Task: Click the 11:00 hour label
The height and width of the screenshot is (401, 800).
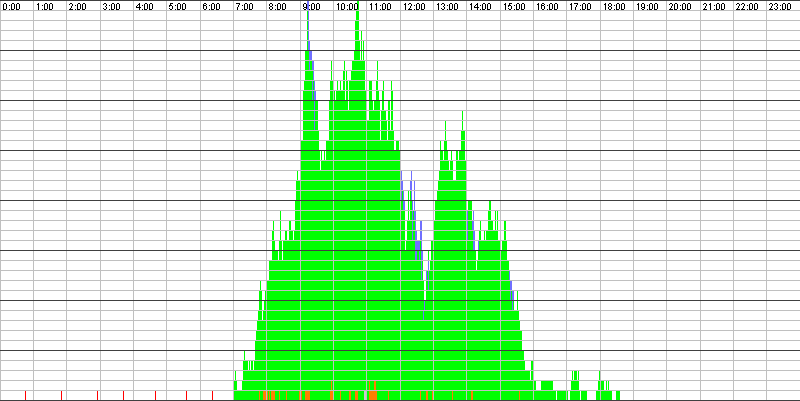Action: click(380, 7)
